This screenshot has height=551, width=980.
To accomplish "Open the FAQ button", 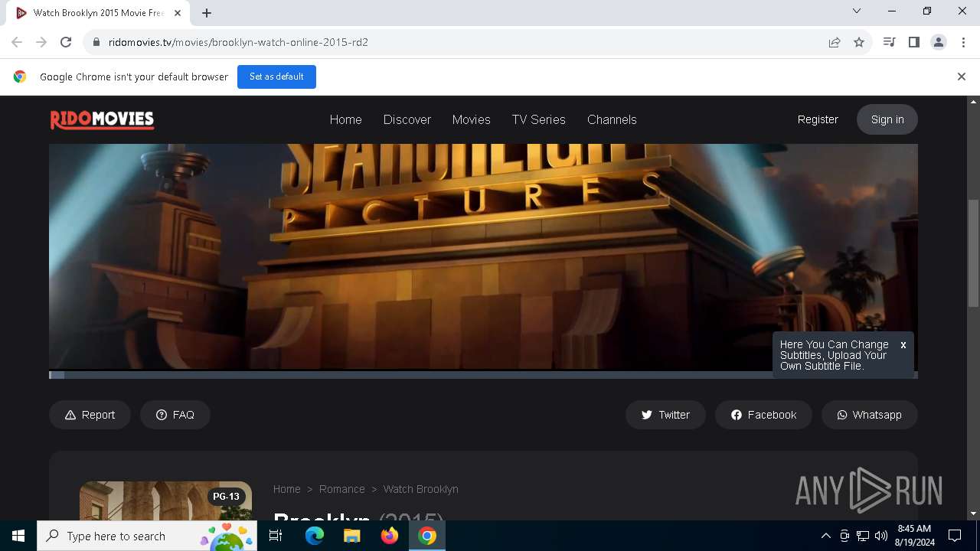I will (175, 415).
